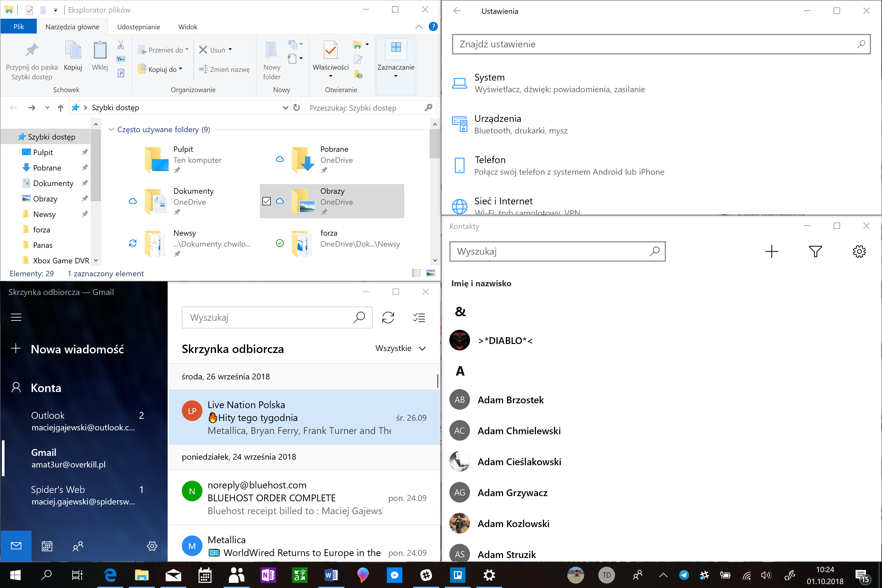Collapse Często używane foldery group

pyautogui.click(x=111, y=129)
